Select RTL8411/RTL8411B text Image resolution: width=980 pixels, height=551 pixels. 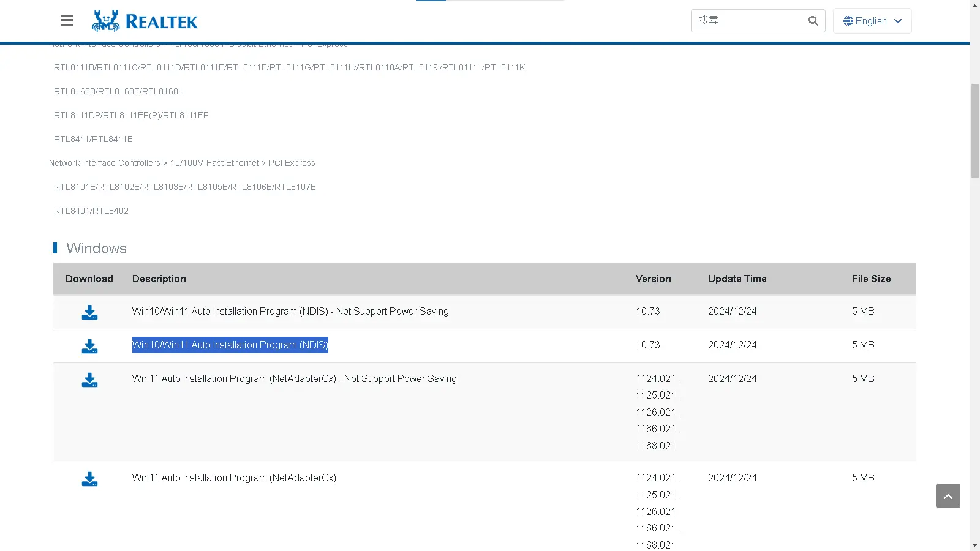click(x=93, y=139)
